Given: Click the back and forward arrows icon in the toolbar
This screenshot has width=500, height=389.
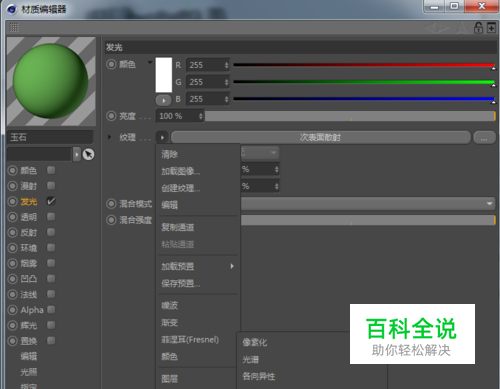Looking at the screenshot, I should 436,28.
